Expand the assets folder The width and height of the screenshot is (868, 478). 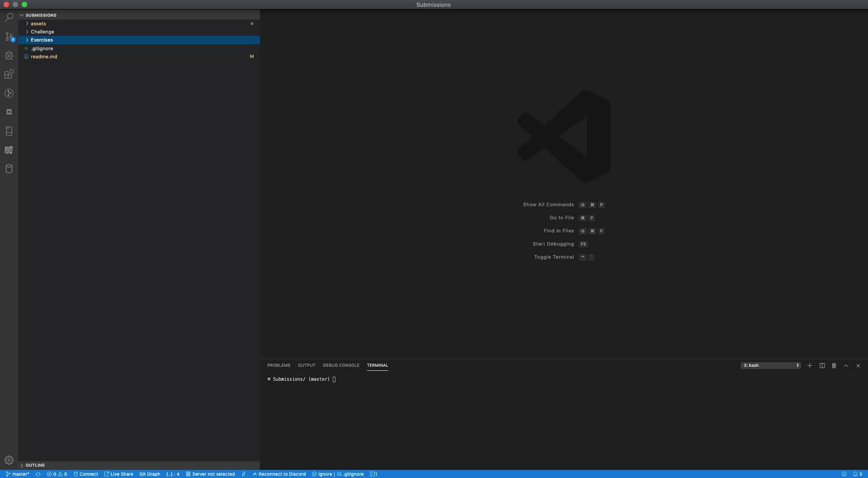pos(139,24)
